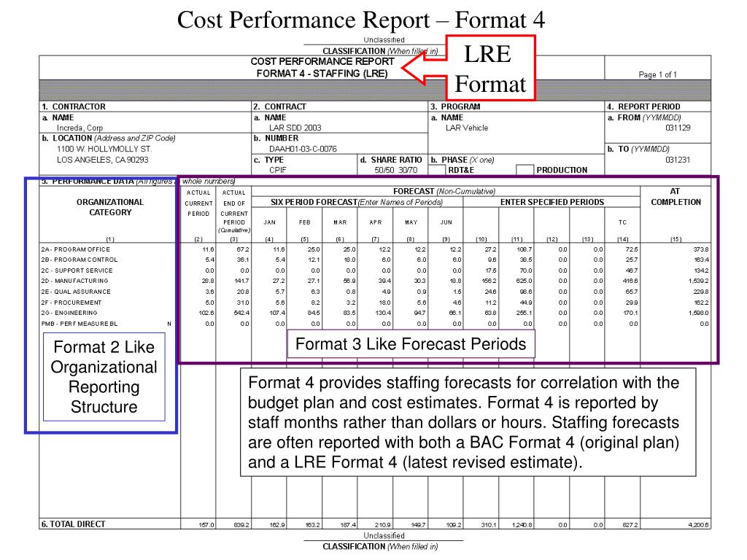Select Total Direct TC value '827.2'

click(630, 525)
